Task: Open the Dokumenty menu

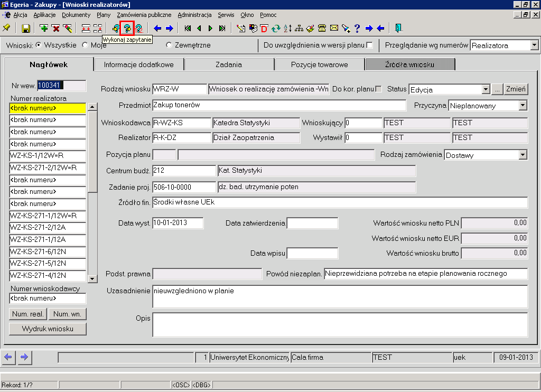Action: point(76,15)
